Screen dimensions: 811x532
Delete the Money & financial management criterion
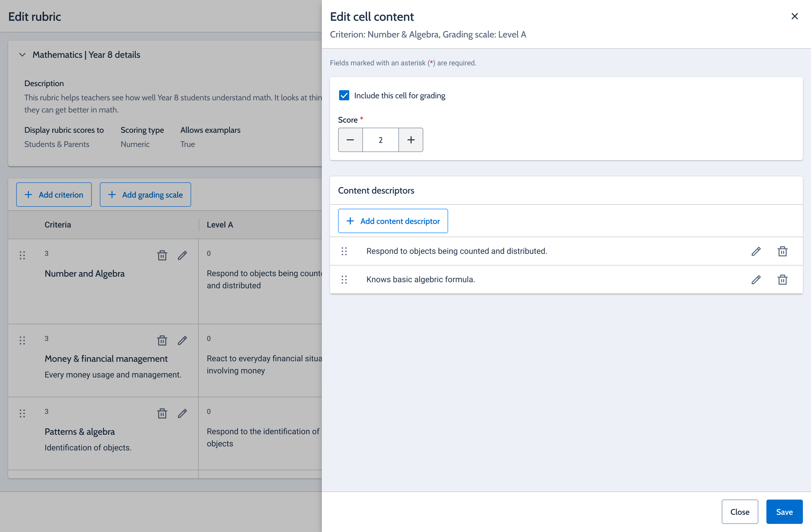162,340
